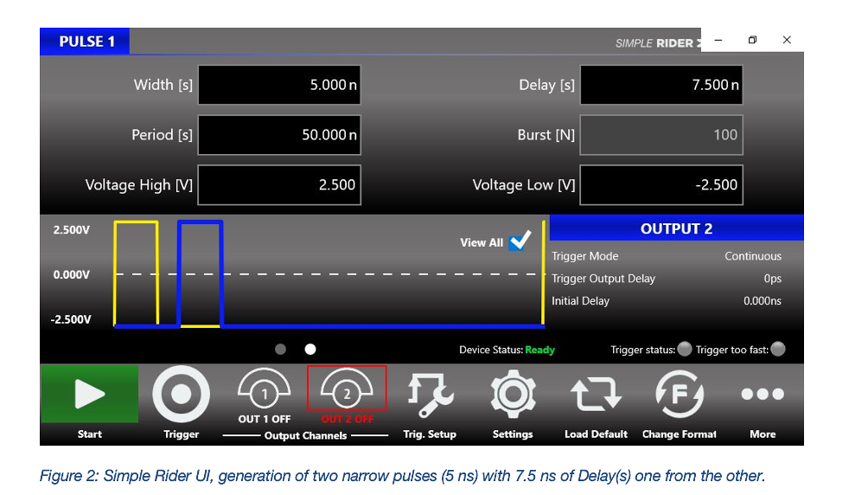This screenshot has width=868, height=495.
Task: Click the yellow pulse in the waveform
Action: point(137,273)
